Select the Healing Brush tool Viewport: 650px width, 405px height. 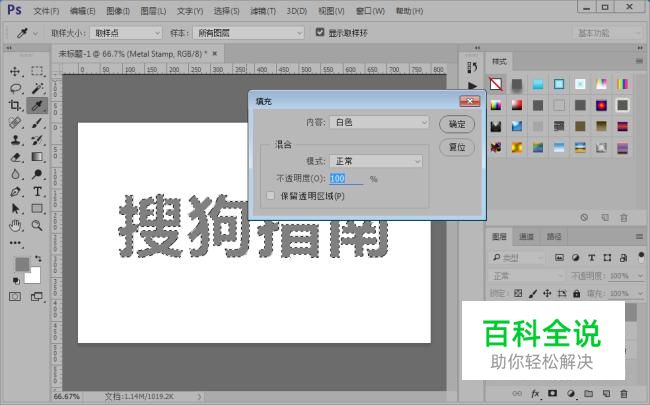pyautogui.click(x=15, y=123)
